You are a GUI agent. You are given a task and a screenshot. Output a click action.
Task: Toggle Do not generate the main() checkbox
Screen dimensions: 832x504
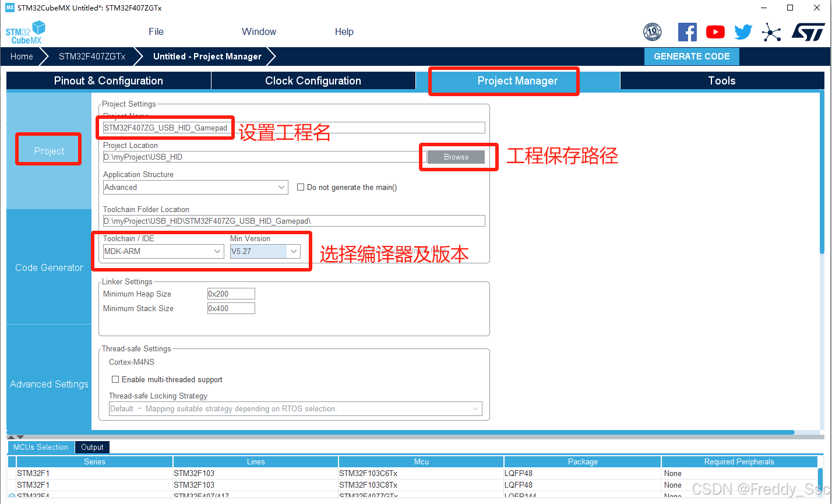[301, 187]
